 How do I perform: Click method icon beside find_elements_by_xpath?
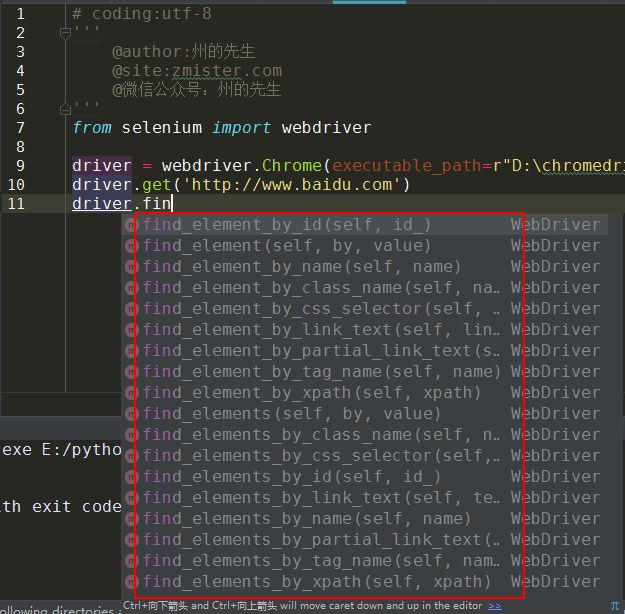pyautogui.click(x=131, y=582)
